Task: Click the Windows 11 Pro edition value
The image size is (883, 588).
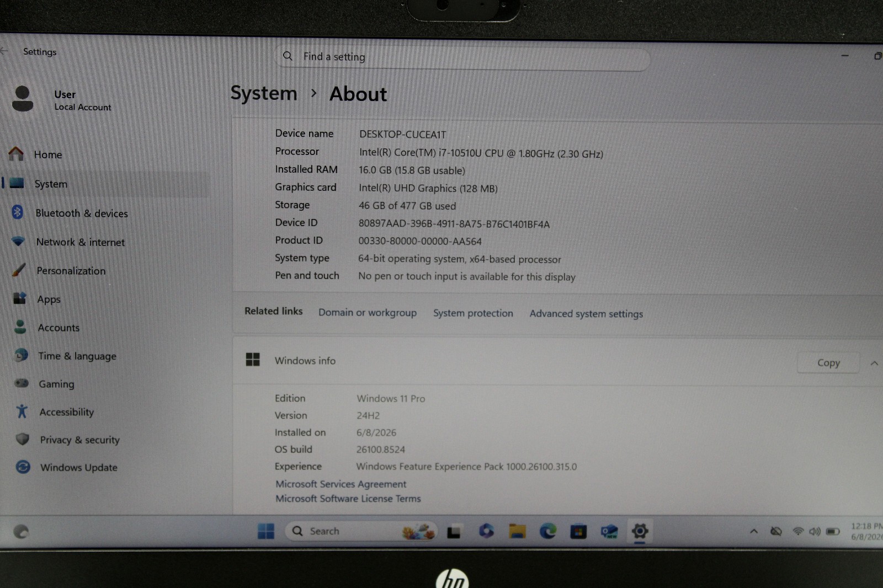Action: pos(391,398)
